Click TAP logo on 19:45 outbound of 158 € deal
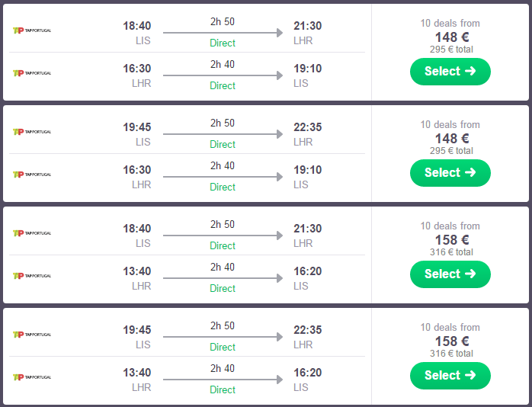 (32, 335)
